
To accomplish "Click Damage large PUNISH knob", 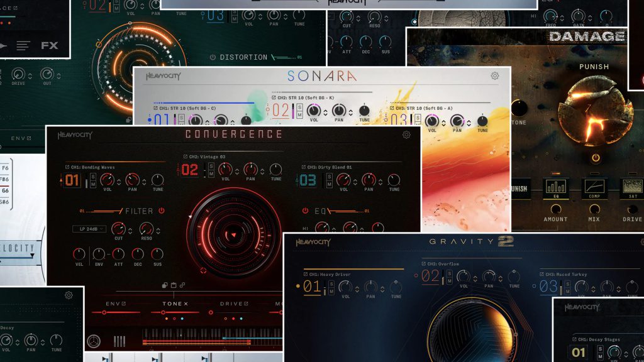I will (595, 110).
